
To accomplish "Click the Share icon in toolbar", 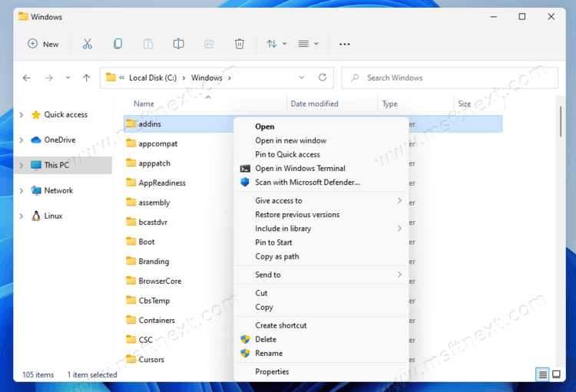I will click(209, 44).
